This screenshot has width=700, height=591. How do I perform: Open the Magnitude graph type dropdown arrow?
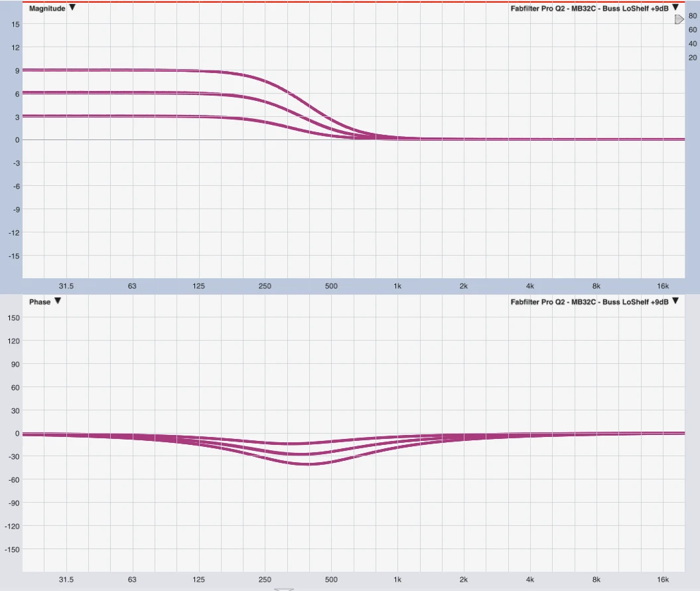pyautogui.click(x=72, y=8)
